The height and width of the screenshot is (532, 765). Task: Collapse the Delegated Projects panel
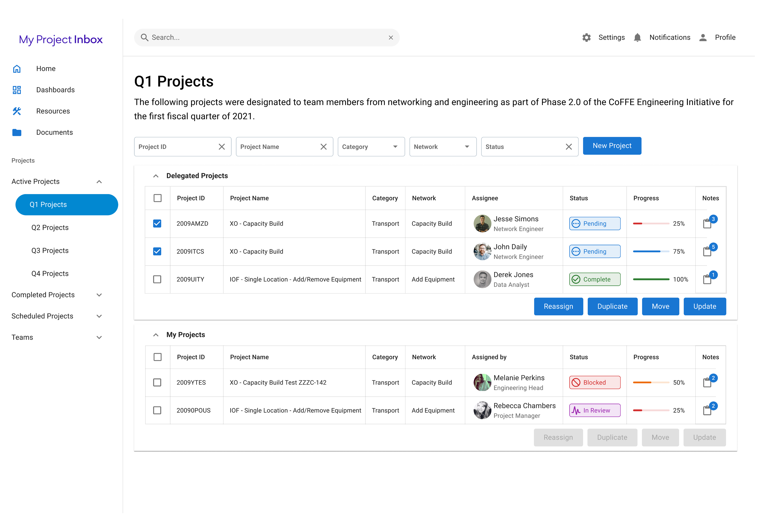156,176
